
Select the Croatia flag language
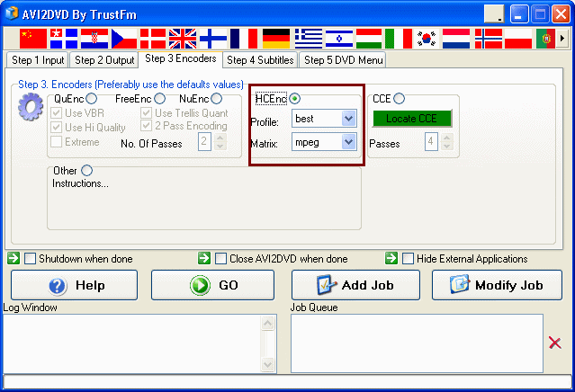pos(94,39)
